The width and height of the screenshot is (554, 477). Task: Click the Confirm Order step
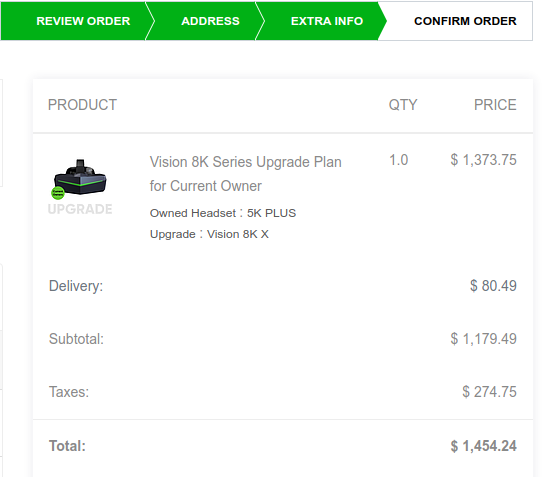click(x=465, y=21)
